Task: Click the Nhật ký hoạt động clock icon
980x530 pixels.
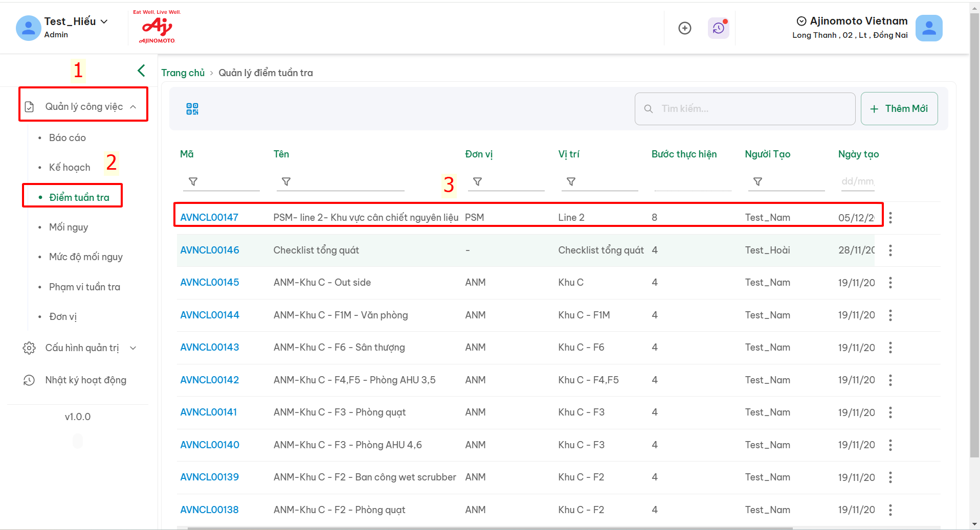Action: point(29,380)
